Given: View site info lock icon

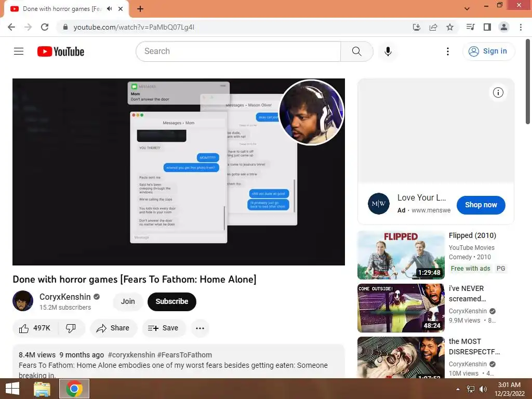Looking at the screenshot, I should [65, 27].
